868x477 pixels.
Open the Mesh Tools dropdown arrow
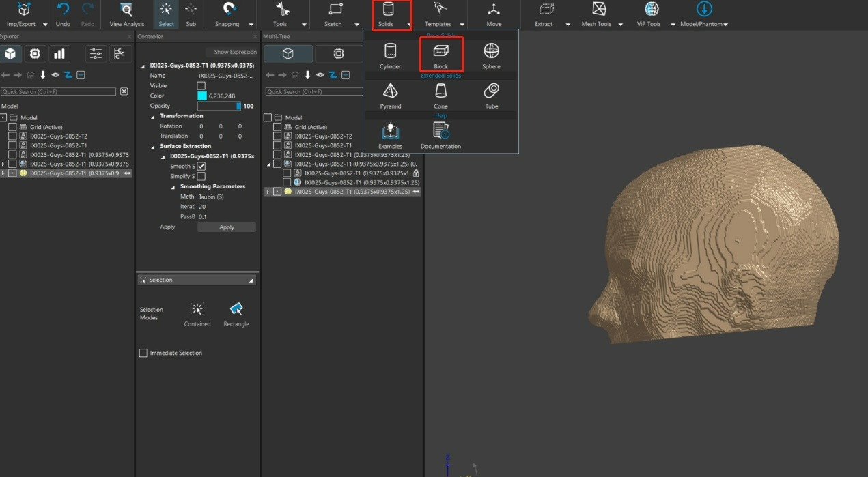620,25
